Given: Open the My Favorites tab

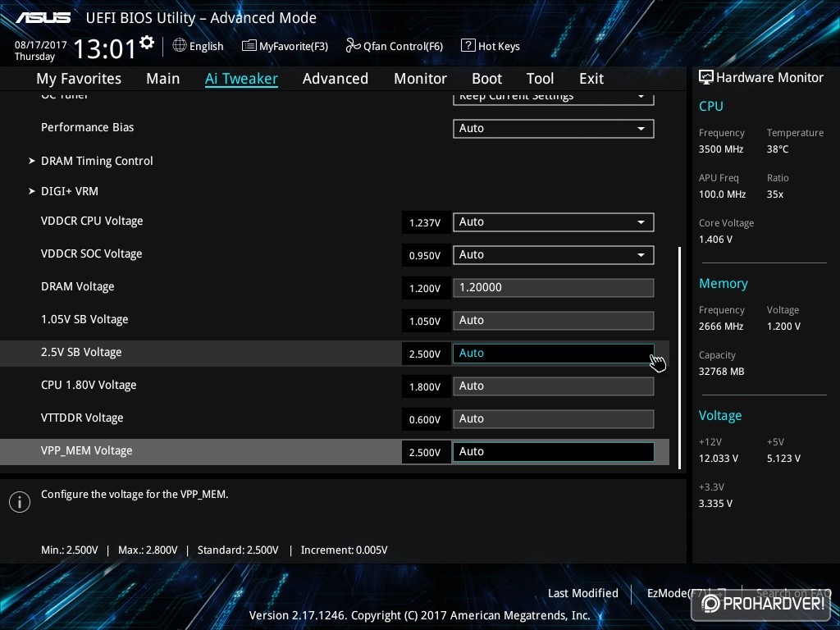Looking at the screenshot, I should click(79, 79).
